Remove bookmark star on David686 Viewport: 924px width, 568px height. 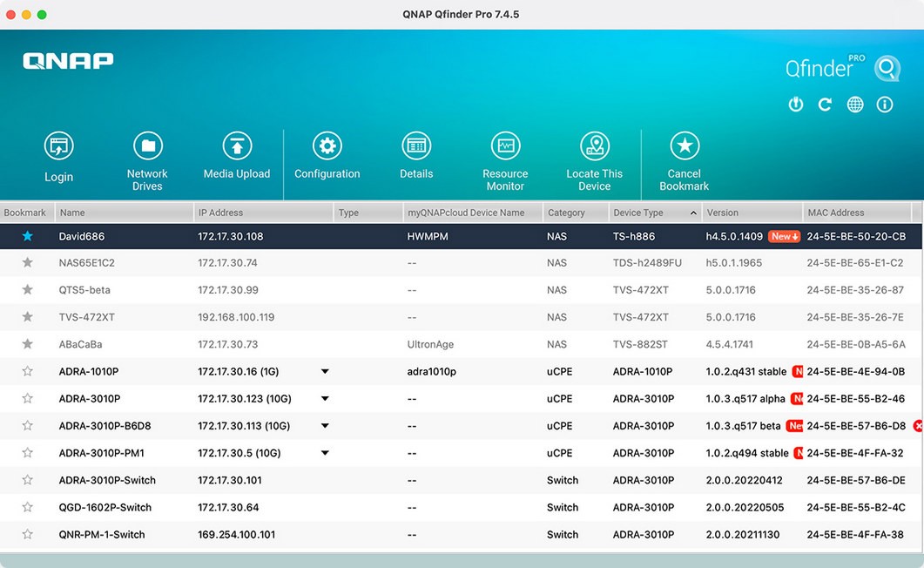27,236
